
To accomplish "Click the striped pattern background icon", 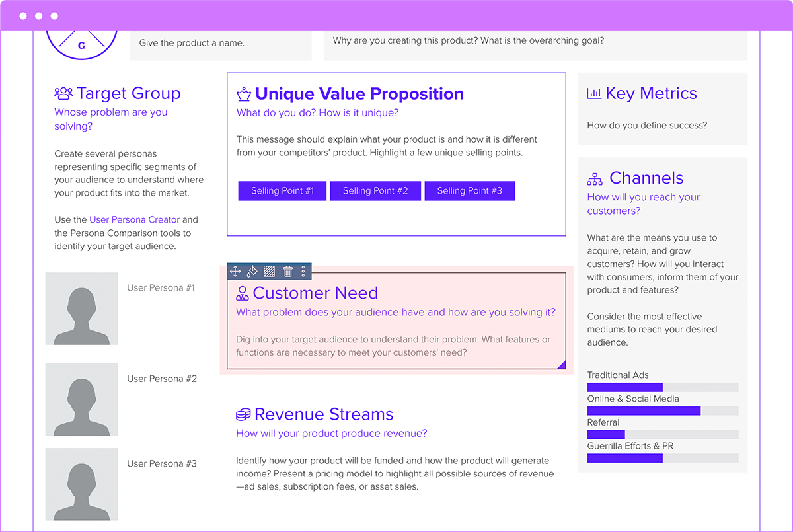I will pos(269,271).
